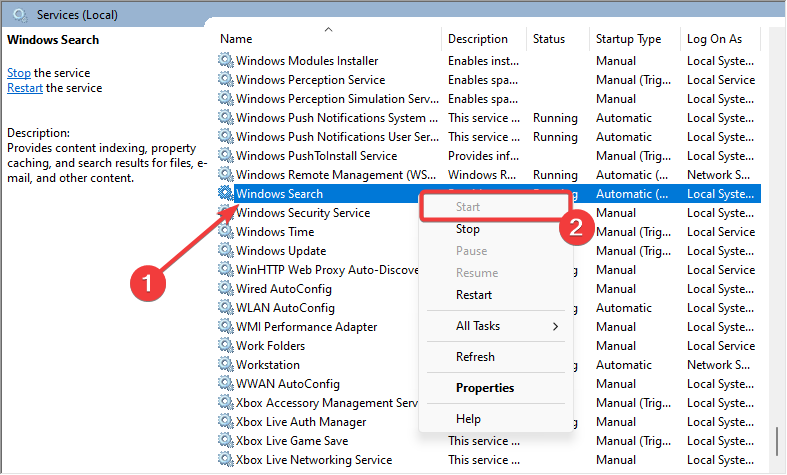Click the Windows Modules Installer gear icon
This screenshot has width=787, height=475.
[x=225, y=60]
